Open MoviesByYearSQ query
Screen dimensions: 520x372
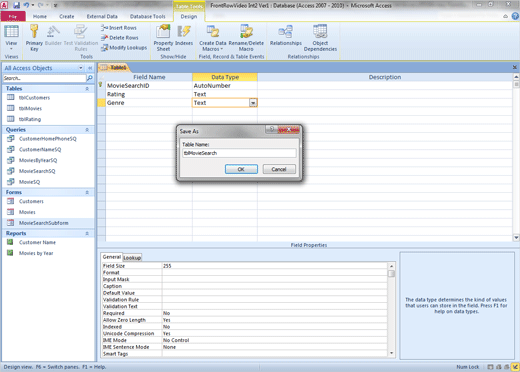(x=38, y=160)
